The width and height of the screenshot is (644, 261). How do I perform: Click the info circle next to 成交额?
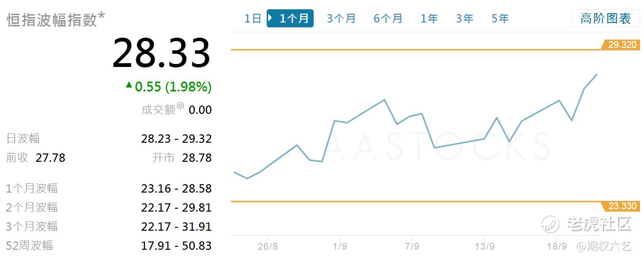(x=181, y=106)
